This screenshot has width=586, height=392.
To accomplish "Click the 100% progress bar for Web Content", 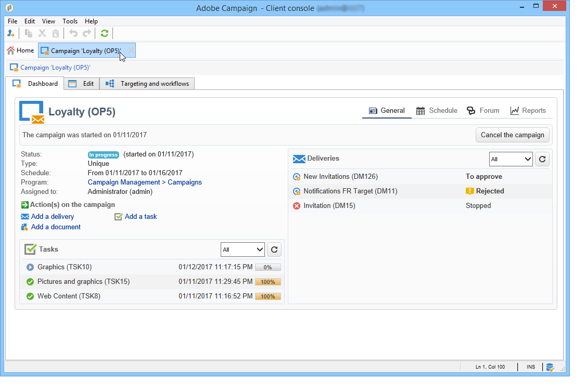I will 268,296.
